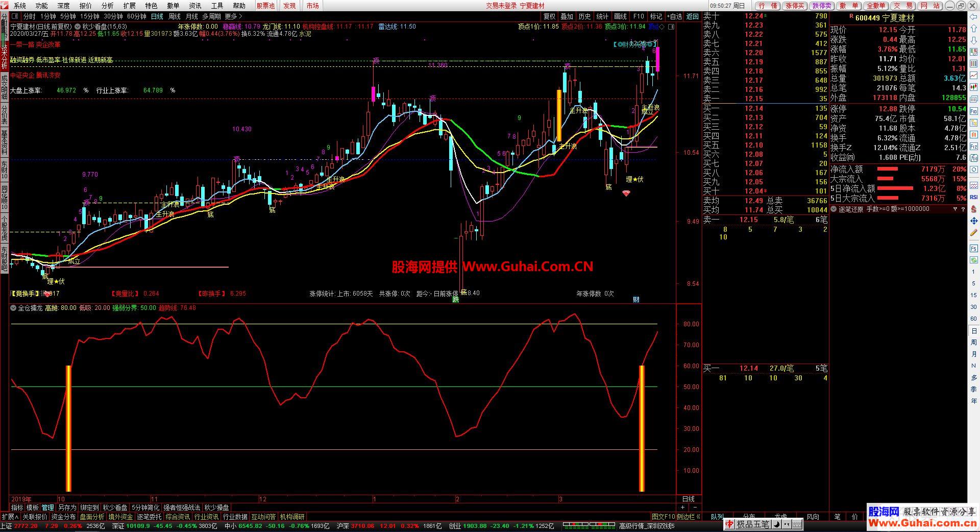This screenshot has width=980, height=532.
Task: Click the 年 shortcut in right sidebar
Action: (974, 401)
